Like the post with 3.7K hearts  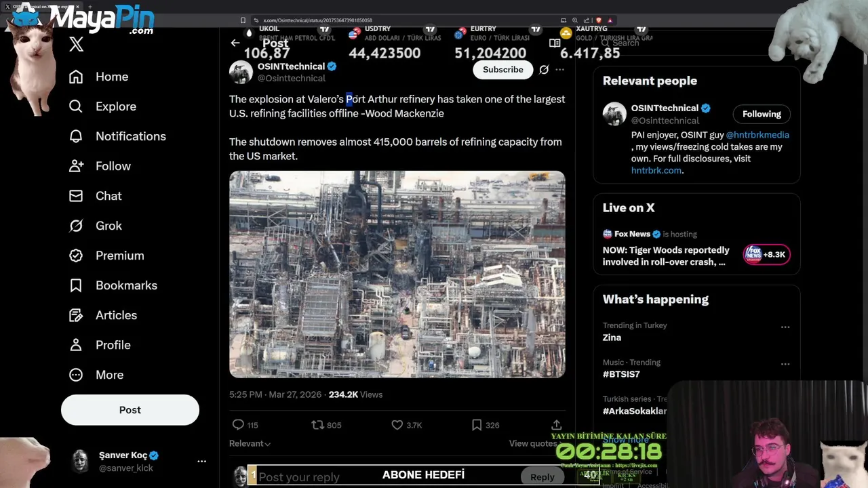(397, 425)
